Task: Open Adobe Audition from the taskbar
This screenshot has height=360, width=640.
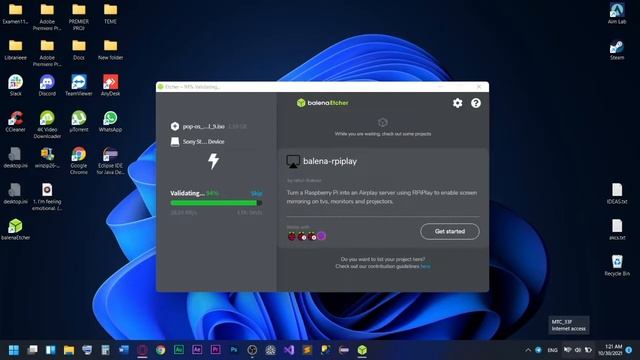Action: point(179,350)
